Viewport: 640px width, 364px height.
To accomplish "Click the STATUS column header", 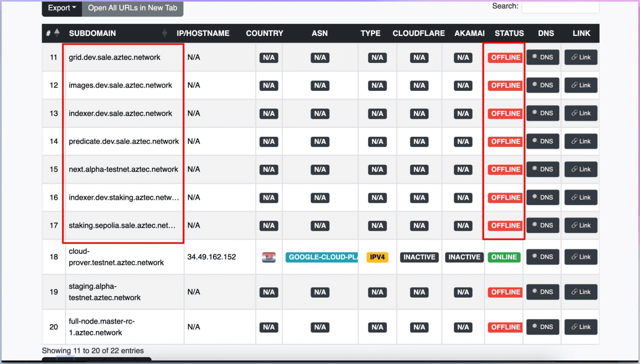I will click(x=509, y=33).
